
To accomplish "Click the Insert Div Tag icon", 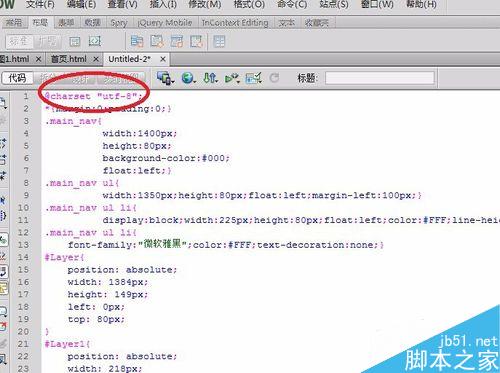I will pos(75,41).
